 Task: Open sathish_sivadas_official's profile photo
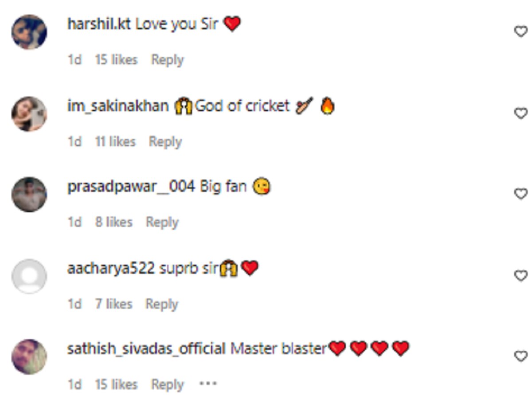point(29,357)
